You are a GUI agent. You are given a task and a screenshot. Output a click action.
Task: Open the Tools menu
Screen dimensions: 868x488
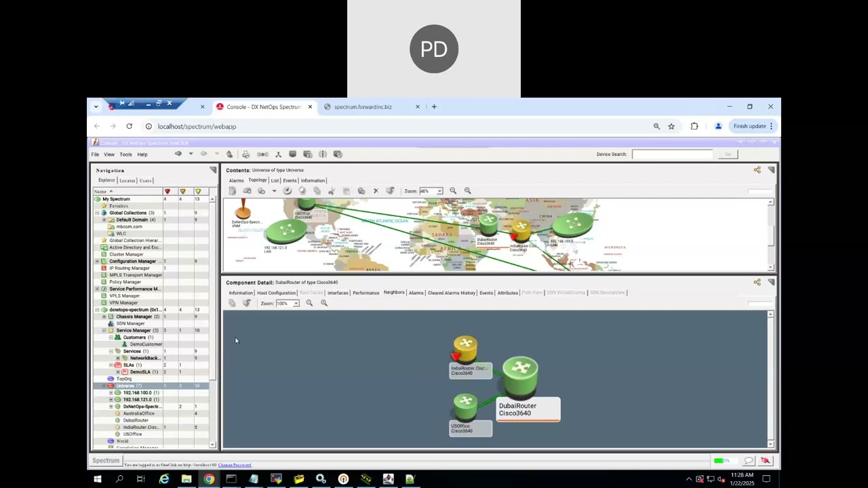126,155
